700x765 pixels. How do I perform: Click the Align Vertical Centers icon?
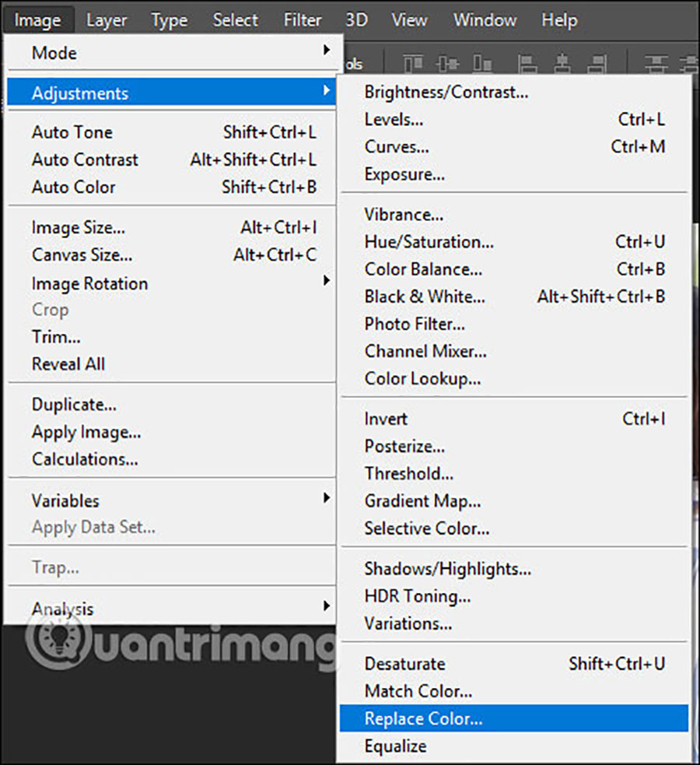coord(447,62)
